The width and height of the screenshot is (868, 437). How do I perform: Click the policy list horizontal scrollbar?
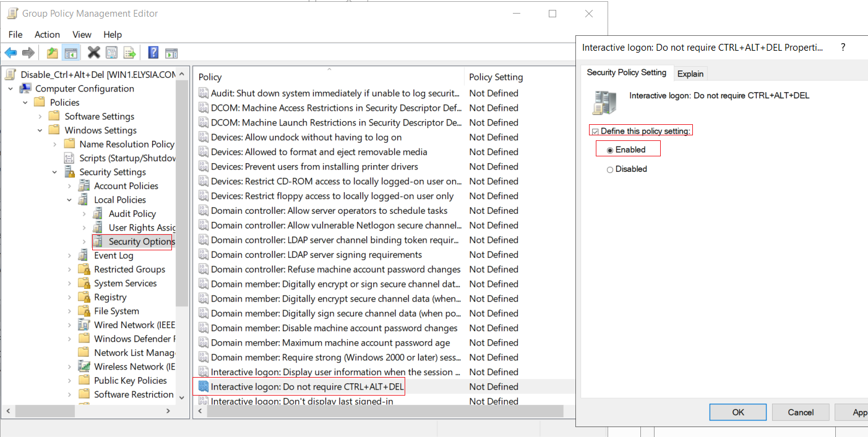384,411
